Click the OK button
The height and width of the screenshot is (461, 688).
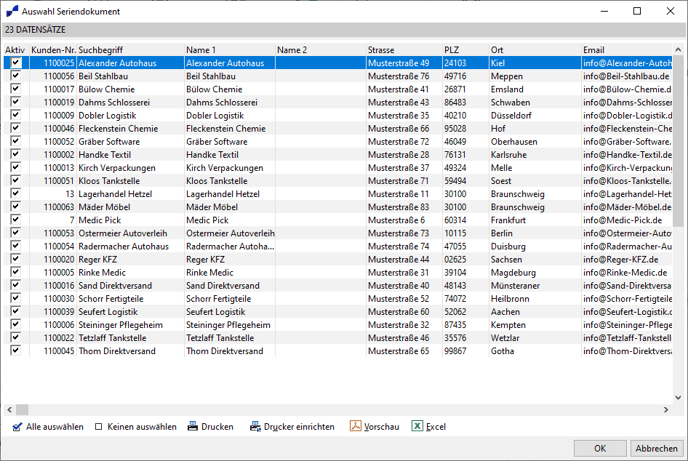click(600, 448)
